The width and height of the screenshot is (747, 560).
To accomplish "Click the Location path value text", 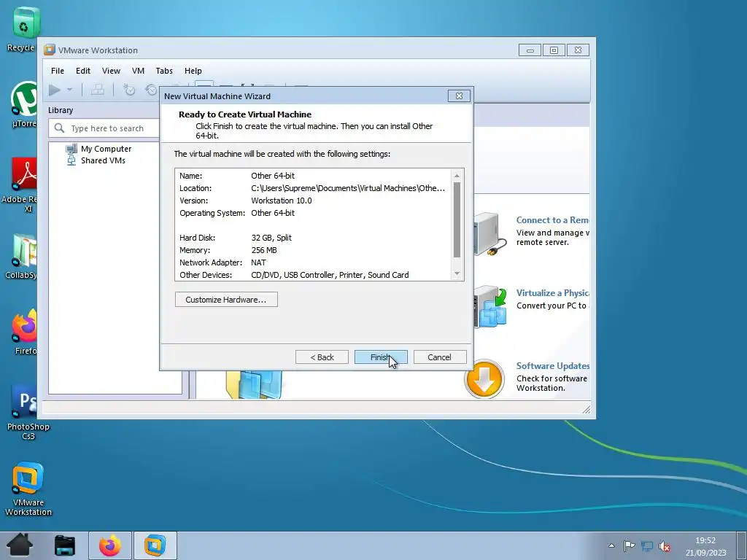I will 348,188.
